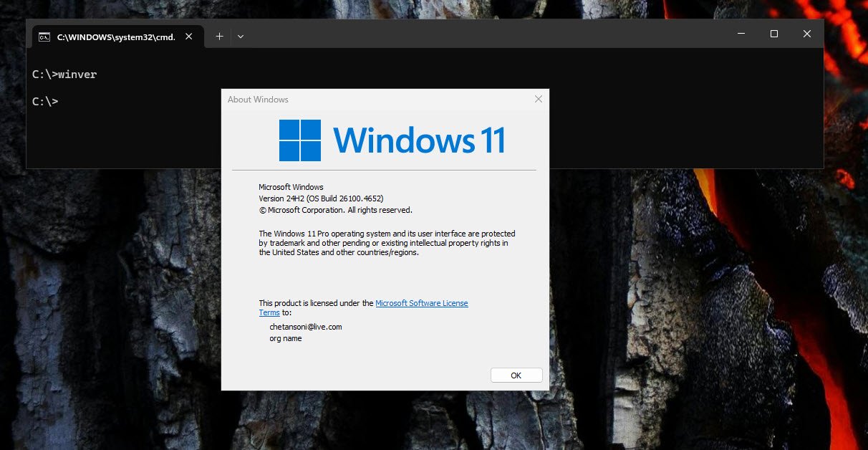The width and height of the screenshot is (868, 450).
Task: Select the C:\WINDOWS\system32\cmd. terminal tab
Action: [118, 37]
